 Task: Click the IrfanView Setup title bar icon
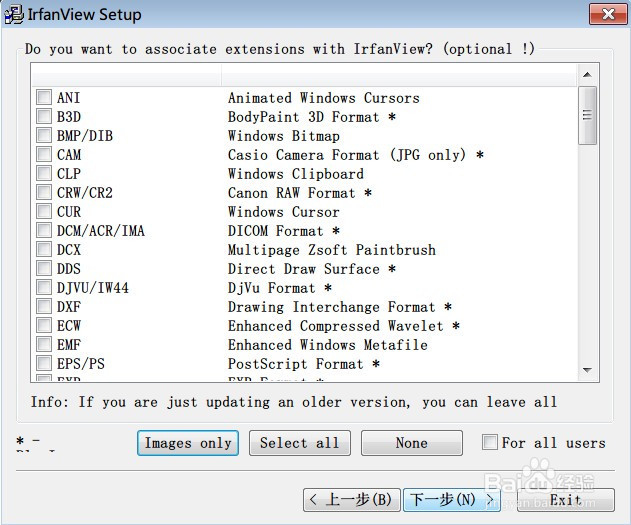[x=14, y=14]
